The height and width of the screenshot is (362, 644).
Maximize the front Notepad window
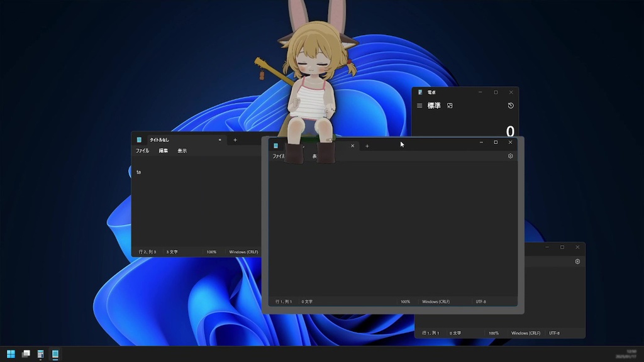click(496, 143)
